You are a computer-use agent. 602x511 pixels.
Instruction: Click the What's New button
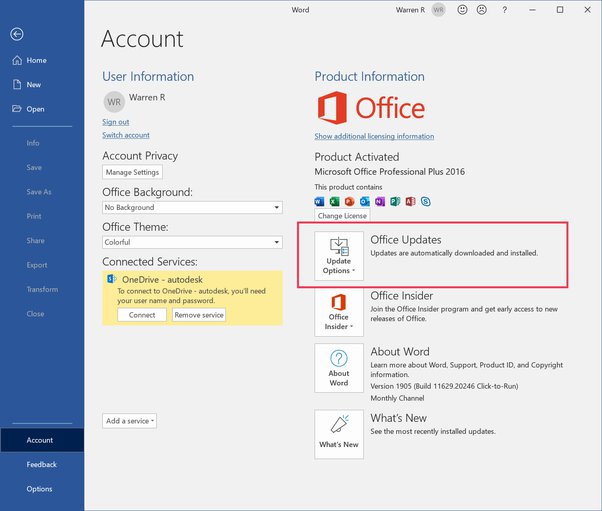tap(339, 434)
